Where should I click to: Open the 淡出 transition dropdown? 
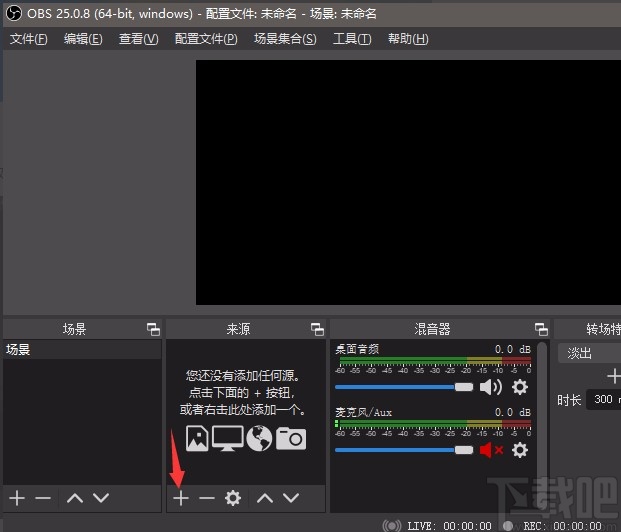tap(589, 353)
